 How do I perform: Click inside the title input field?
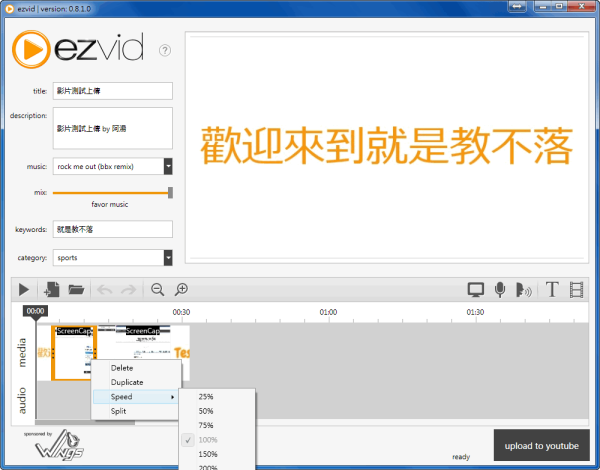coord(112,91)
